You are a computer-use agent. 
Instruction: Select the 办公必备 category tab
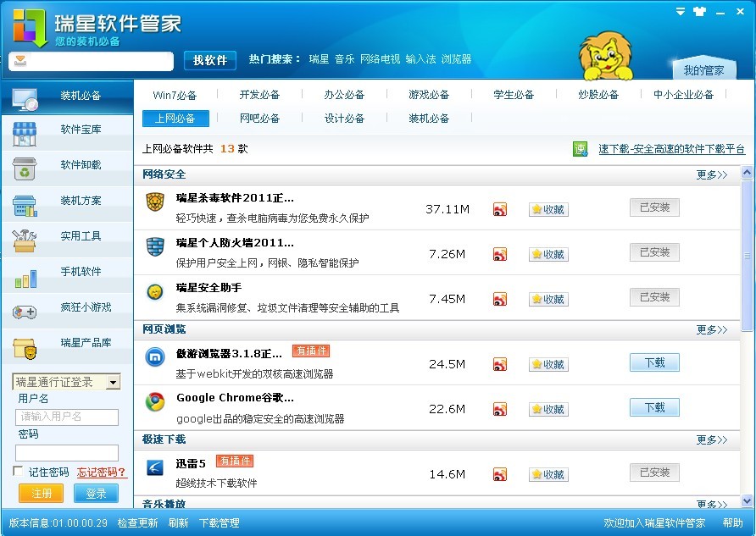tap(344, 95)
